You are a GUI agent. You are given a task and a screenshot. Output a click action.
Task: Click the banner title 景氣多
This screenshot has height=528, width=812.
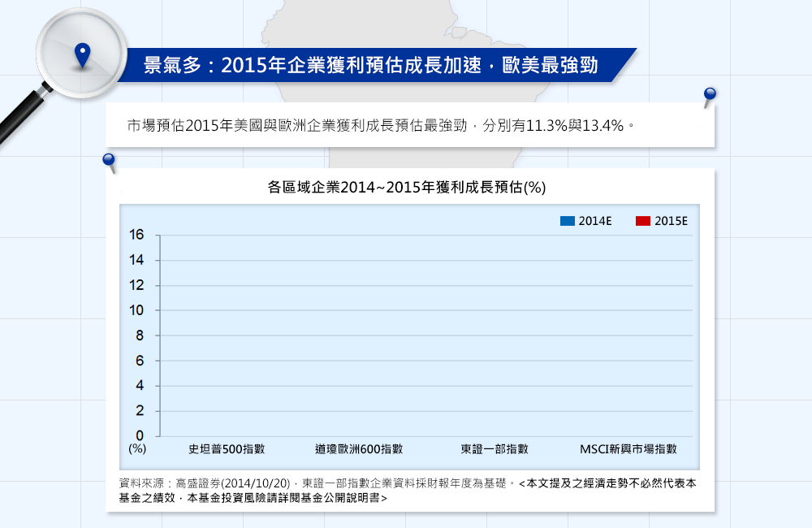171,66
